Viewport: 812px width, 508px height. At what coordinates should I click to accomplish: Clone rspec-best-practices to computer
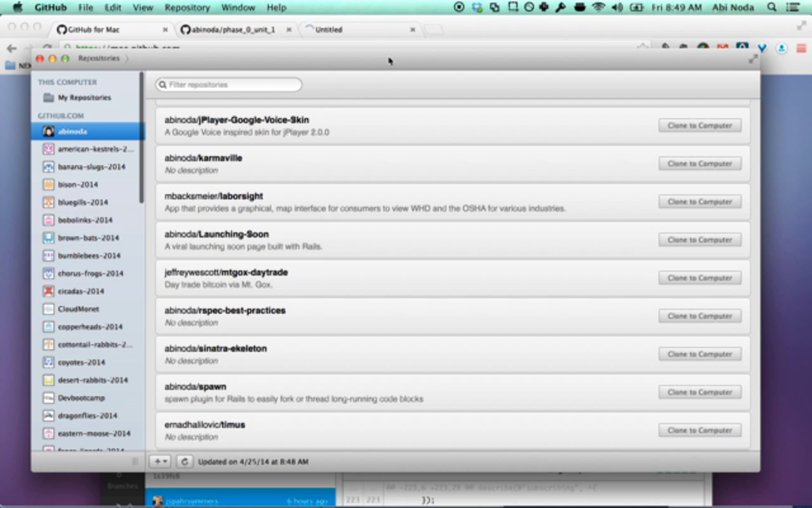pos(700,316)
